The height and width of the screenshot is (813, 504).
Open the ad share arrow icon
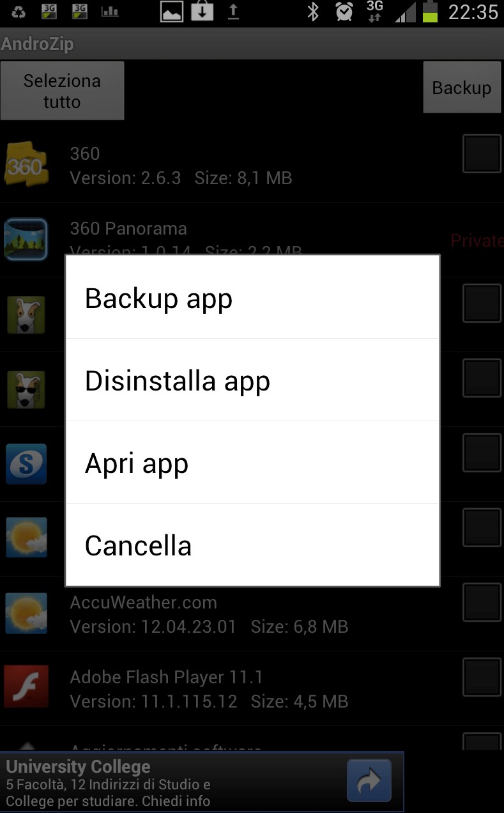click(369, 780)
